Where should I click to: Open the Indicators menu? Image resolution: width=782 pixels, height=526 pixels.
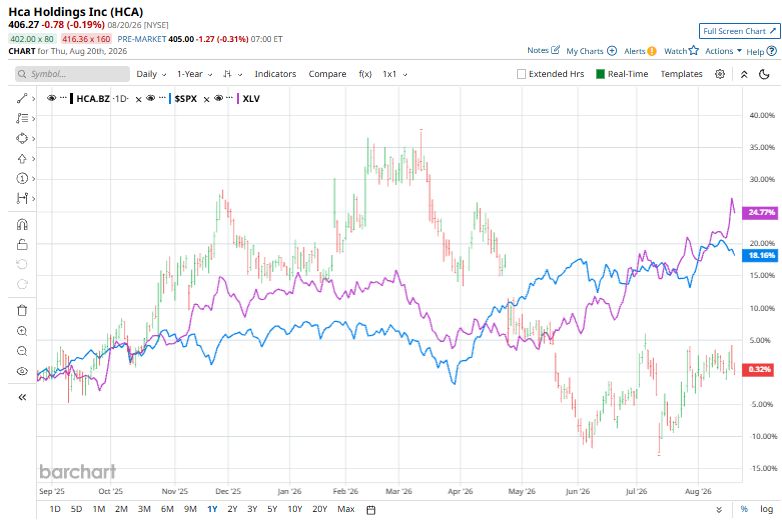tap(275, 74)
